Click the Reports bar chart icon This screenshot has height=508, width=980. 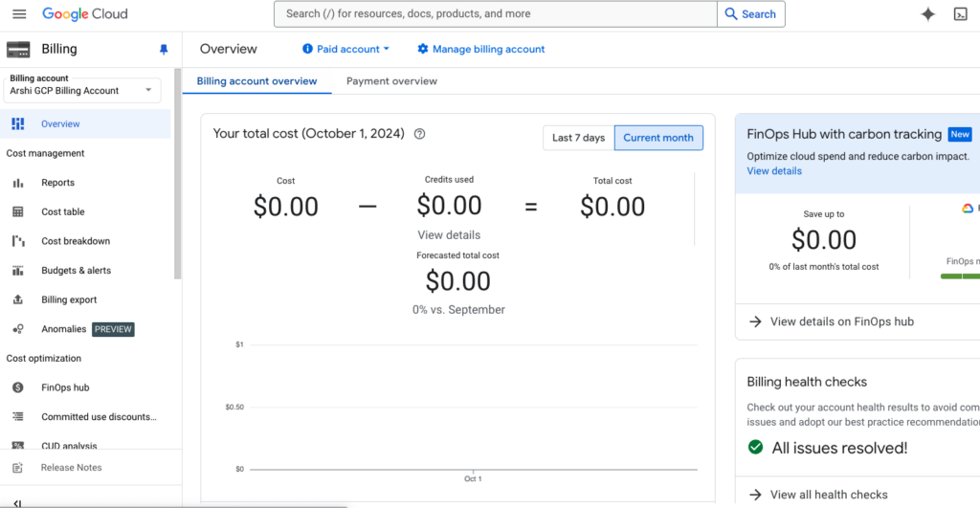click(x=18, y=183)
